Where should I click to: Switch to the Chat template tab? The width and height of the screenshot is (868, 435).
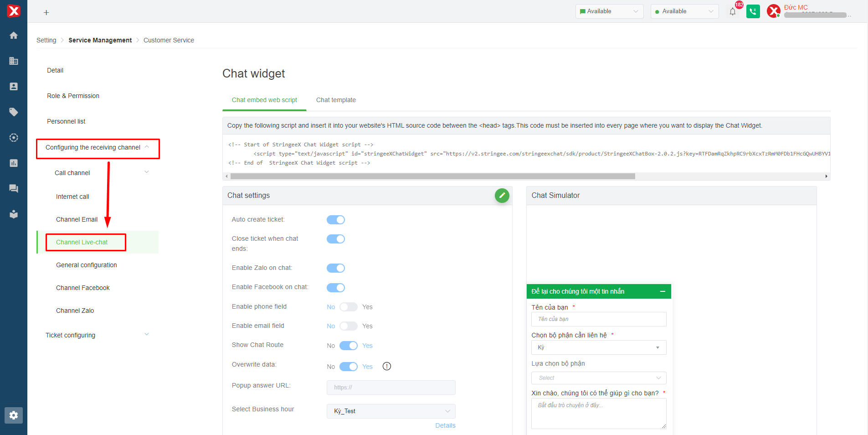[336, 100]
